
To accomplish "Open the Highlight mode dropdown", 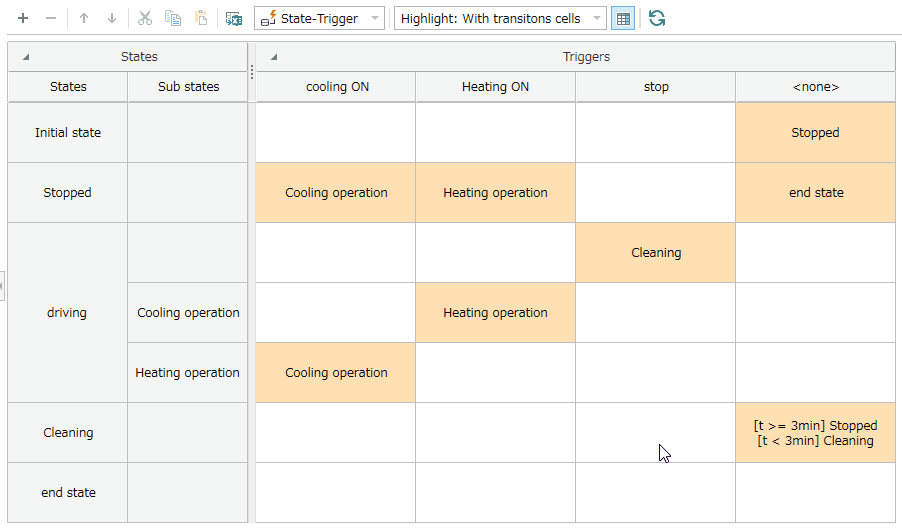I will (500, 18).
